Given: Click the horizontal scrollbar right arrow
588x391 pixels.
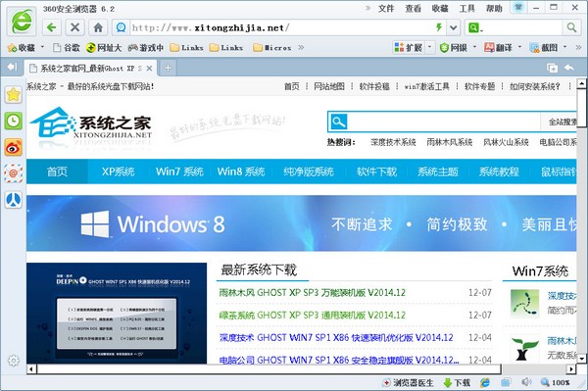Looking at the screenshot, I should click(571, 369).
